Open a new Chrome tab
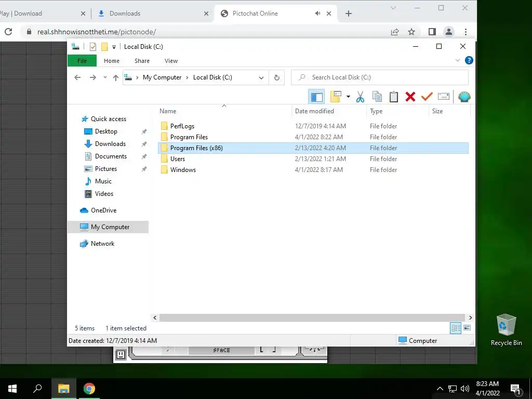Image resolution: width=532 pixels, height=399 pixels. point(349,14)
